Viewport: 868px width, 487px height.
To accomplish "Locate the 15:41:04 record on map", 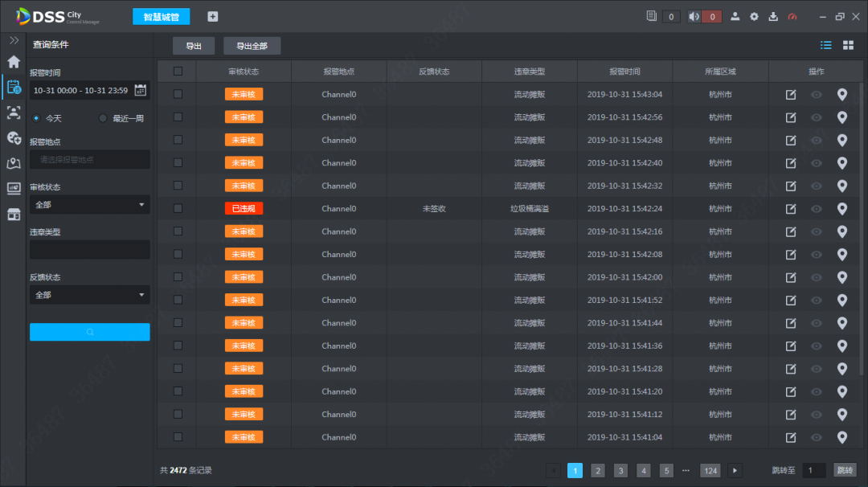I will pos(842,437).
